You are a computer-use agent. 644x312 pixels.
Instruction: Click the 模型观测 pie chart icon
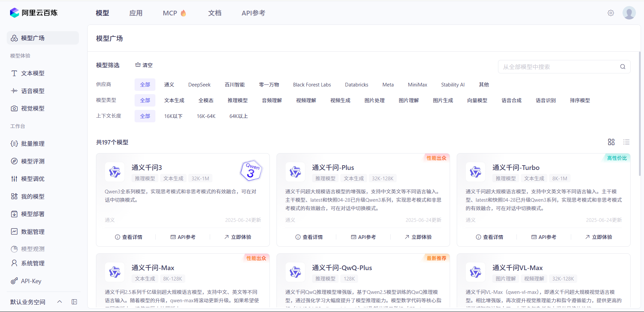(x=14, y=249)
